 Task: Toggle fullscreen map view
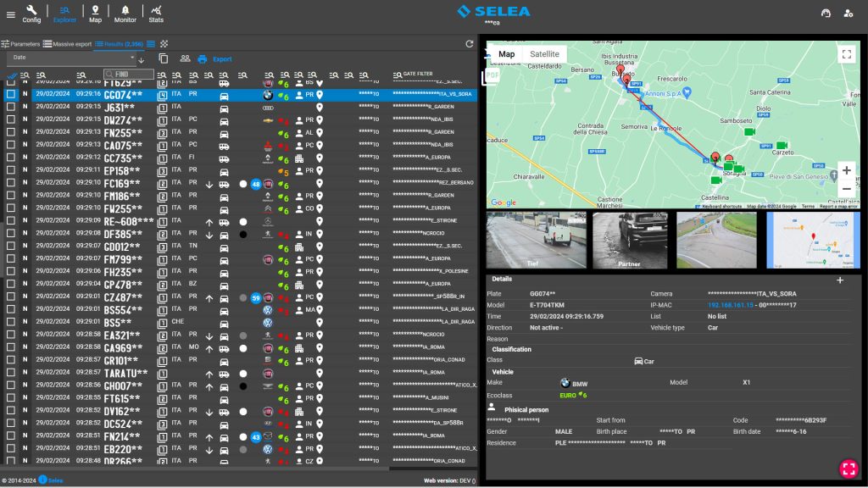(x=847, y=54)
